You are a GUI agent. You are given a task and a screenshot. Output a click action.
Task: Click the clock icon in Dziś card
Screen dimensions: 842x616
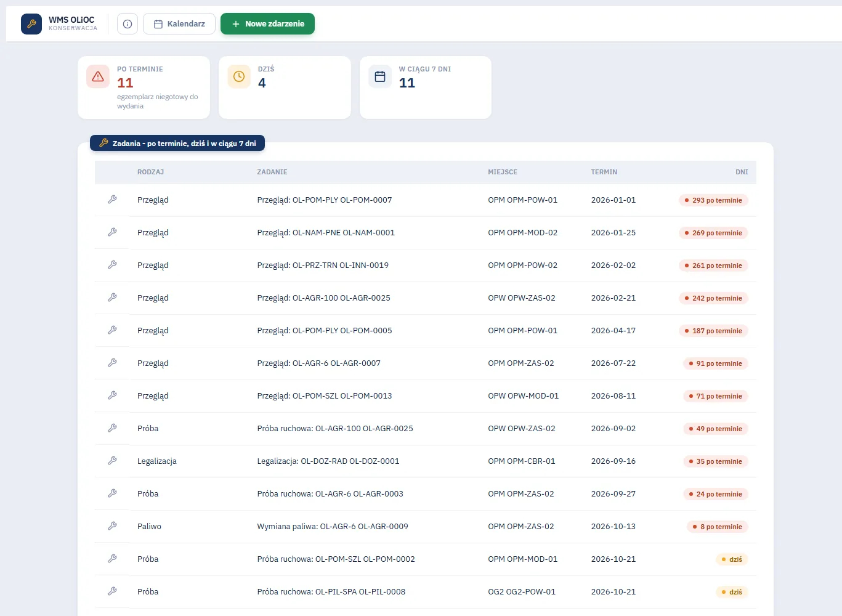tap(239, 76)
